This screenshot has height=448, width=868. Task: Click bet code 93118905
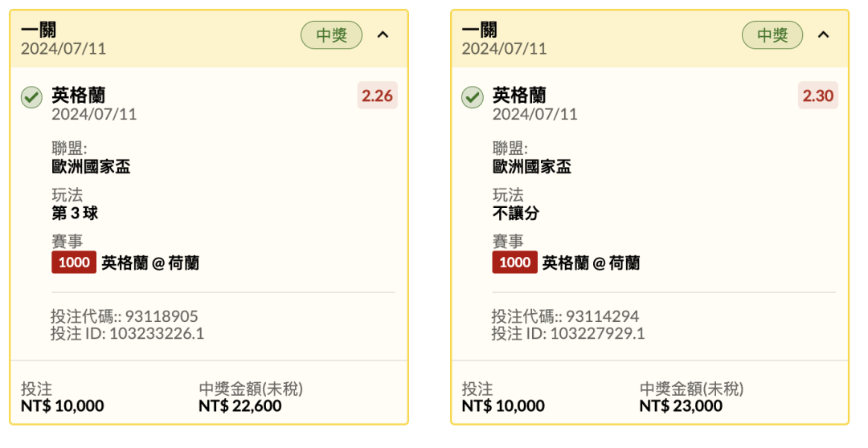pos(162,316)
